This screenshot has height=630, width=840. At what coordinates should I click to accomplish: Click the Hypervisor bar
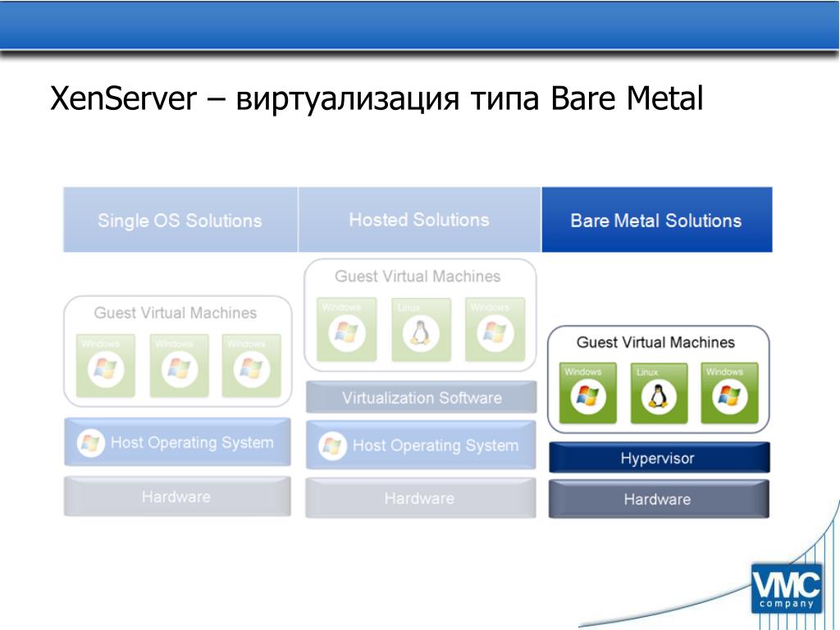[x=659, y=458]
